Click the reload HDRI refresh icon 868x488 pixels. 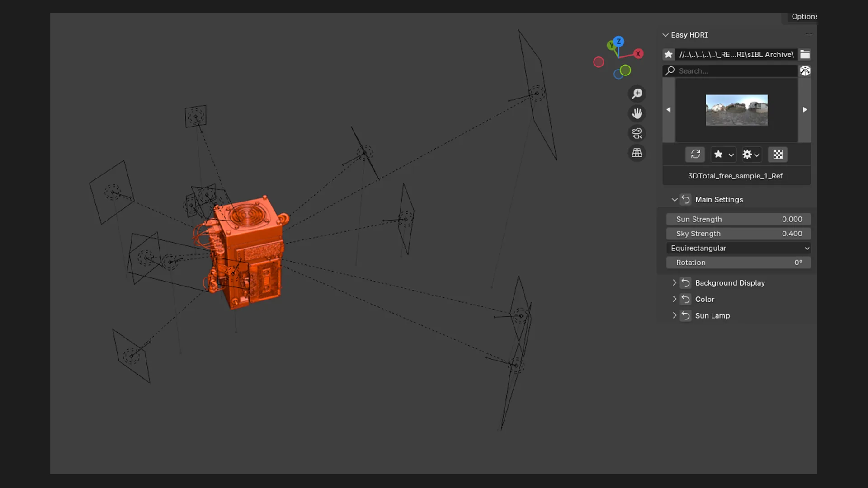click(695, 155)
